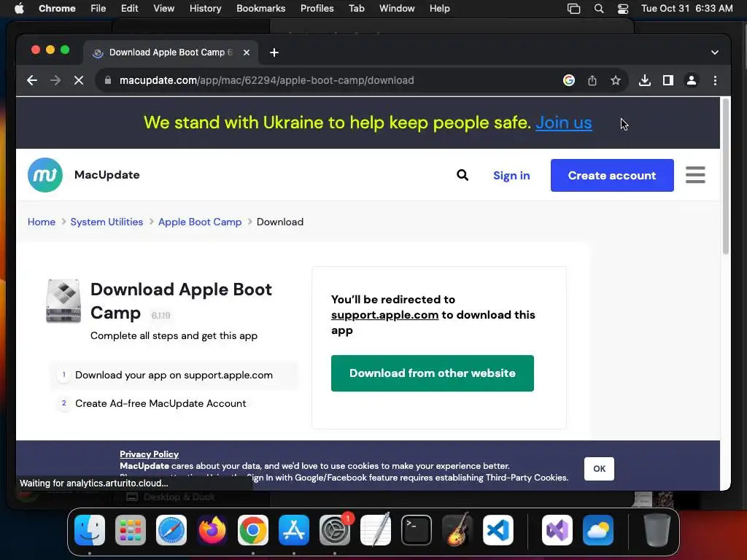
Task: Click Sign in link
Action: pos(511,175)
